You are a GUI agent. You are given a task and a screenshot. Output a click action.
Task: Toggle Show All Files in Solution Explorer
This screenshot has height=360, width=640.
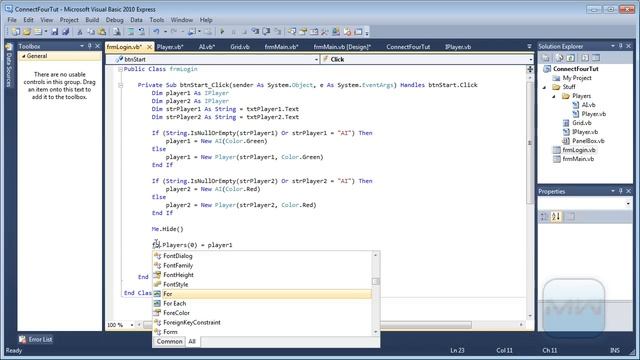point(560,58)
